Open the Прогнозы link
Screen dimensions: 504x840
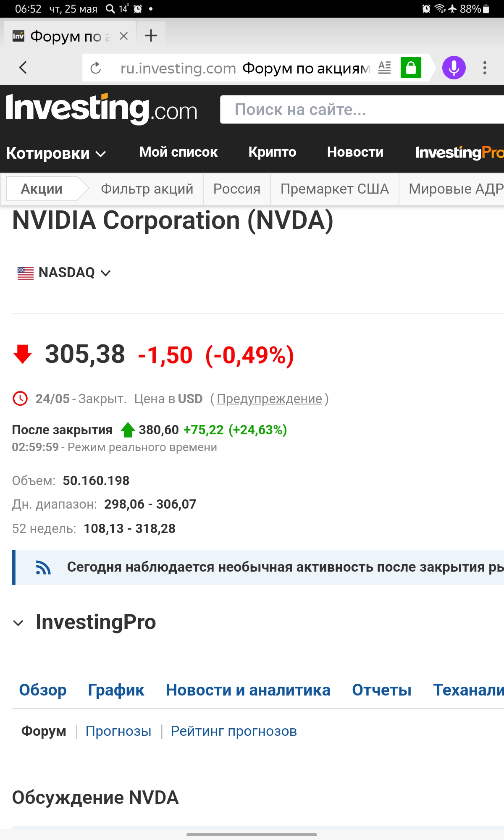pos(118,731)
